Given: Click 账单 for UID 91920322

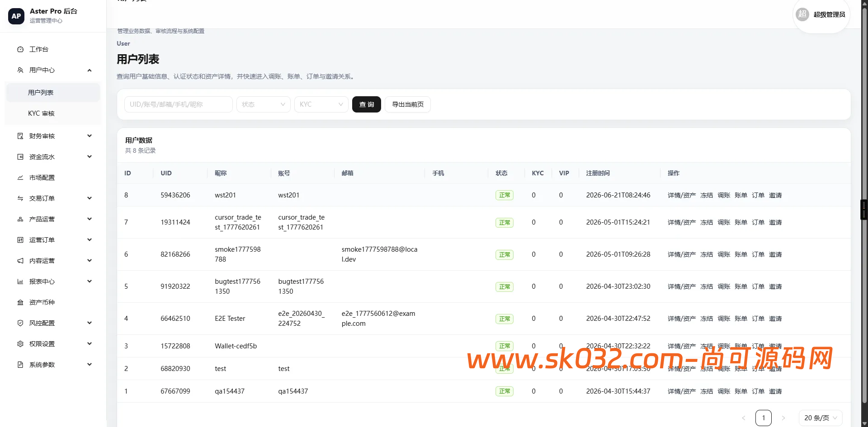Looking at the screenshot, I should [741, 286].
